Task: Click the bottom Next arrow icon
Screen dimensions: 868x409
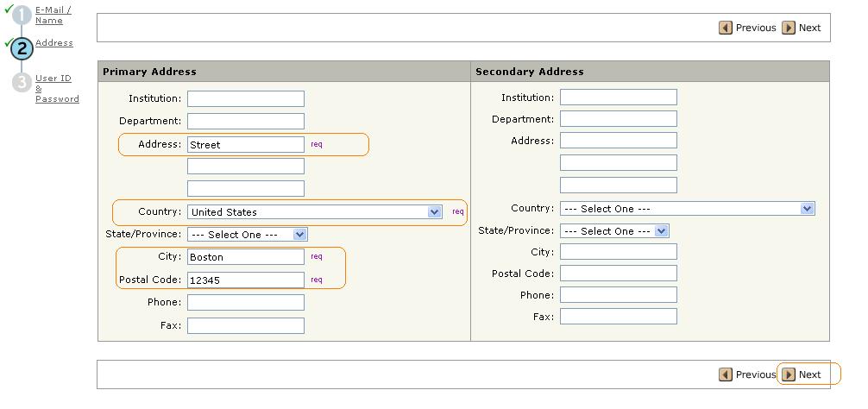Action: click(x=789, y=374)
